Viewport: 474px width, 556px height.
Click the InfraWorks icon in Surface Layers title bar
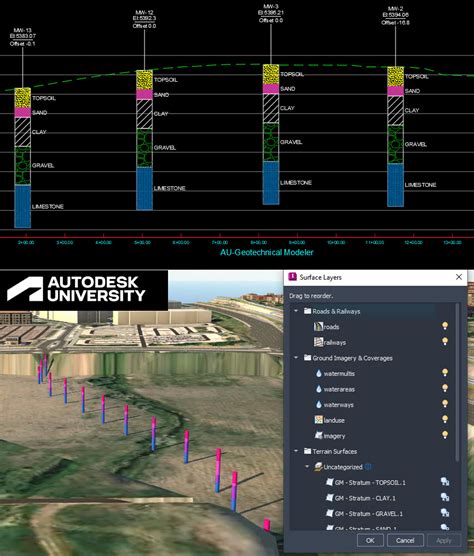[292, 277]
